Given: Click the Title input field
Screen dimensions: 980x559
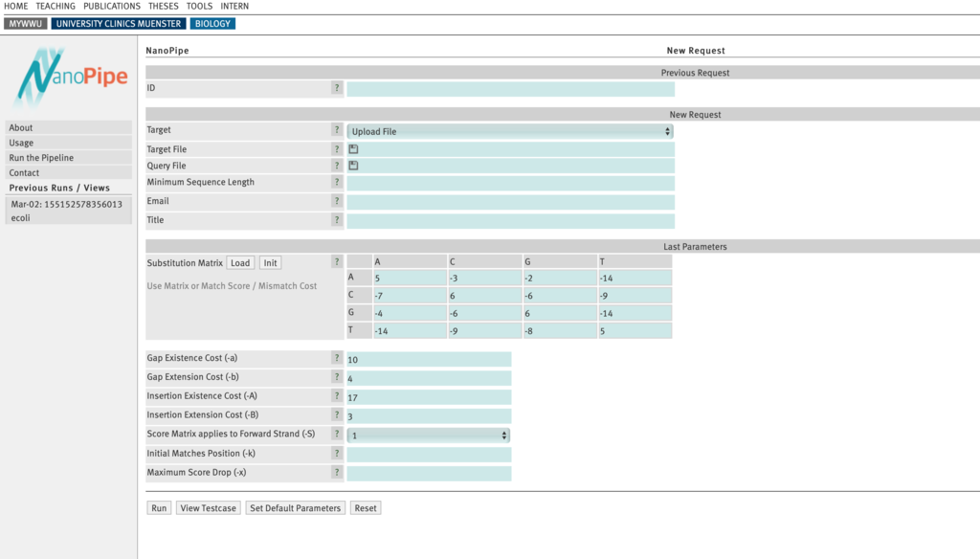Looking at the screenshot, I should (511, 221).
